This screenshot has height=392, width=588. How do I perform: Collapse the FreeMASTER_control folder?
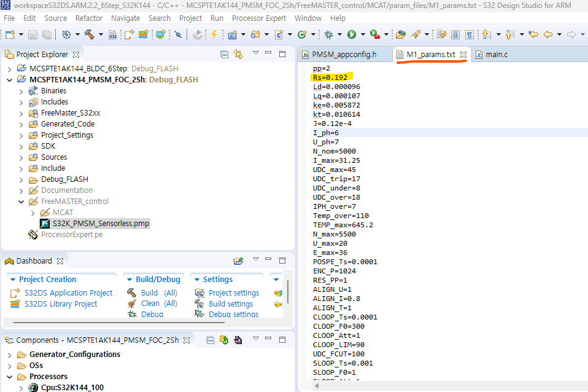pos(21,202)
